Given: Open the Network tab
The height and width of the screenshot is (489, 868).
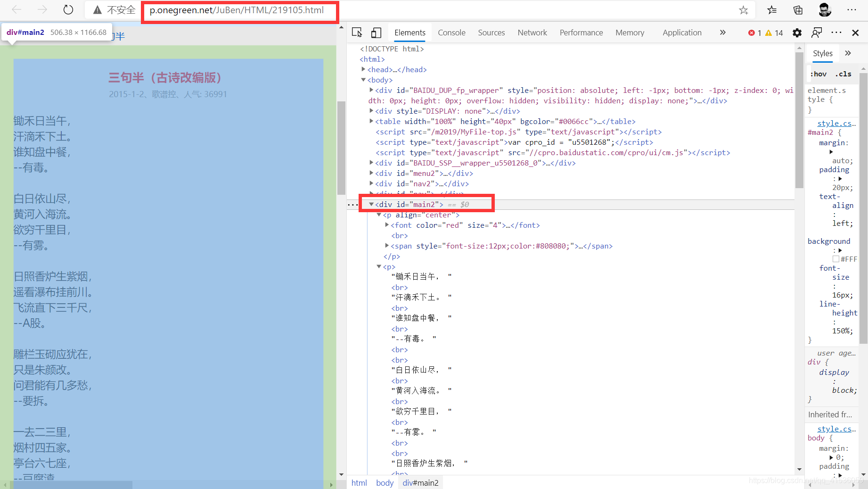Looking at the screenshot, I should point(532,33).
